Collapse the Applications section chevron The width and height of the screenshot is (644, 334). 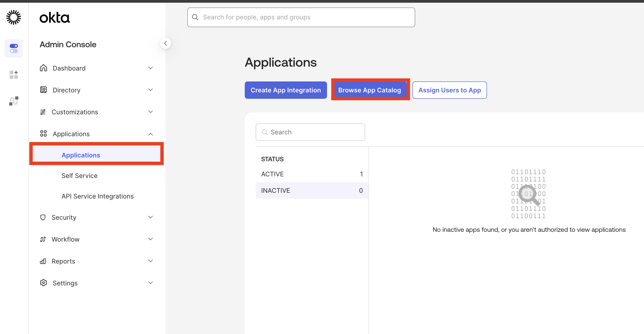(x=150, y=134)
